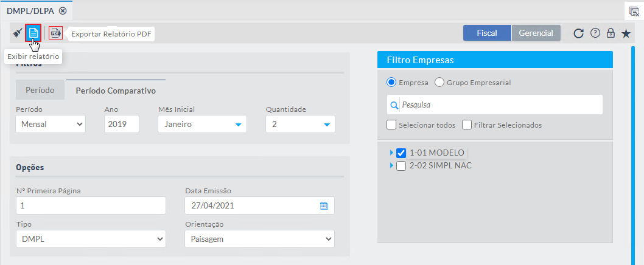This screenshot has height=265, width=644.
Task: Open the Mês Inicial dropdown
Action: (x=202, y=125)
